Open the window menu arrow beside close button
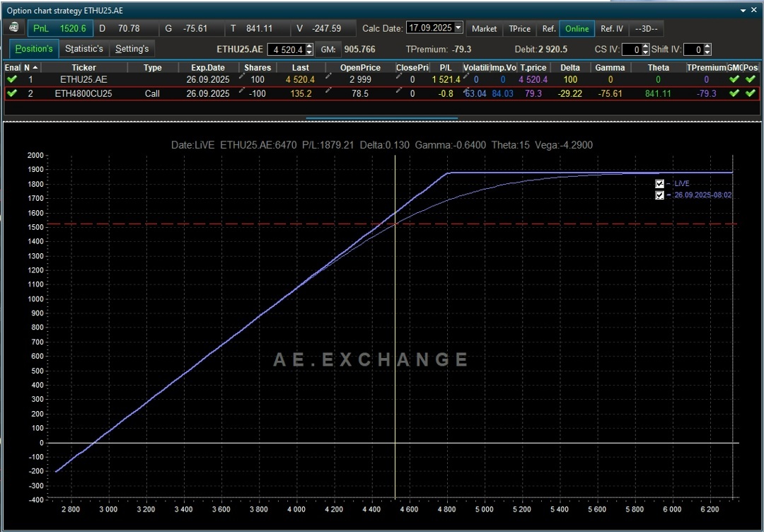This screenshot has width=764, height=532. click(x=743, y=10)
